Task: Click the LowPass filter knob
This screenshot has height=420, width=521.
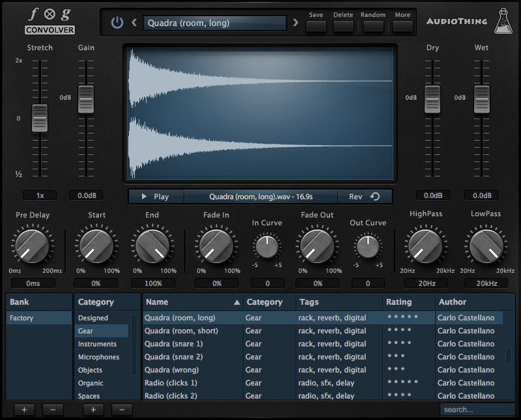Action: click(x=486, y=247)
